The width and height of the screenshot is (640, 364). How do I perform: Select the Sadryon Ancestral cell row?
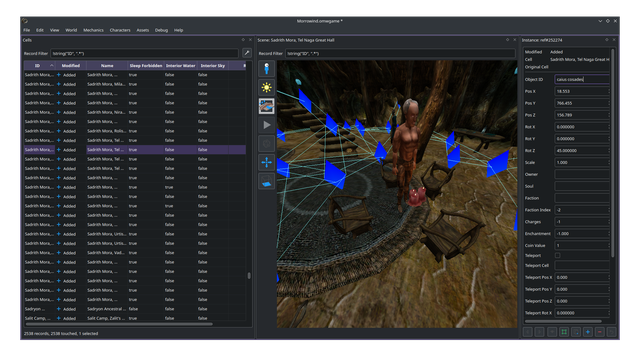pos(135,309)
